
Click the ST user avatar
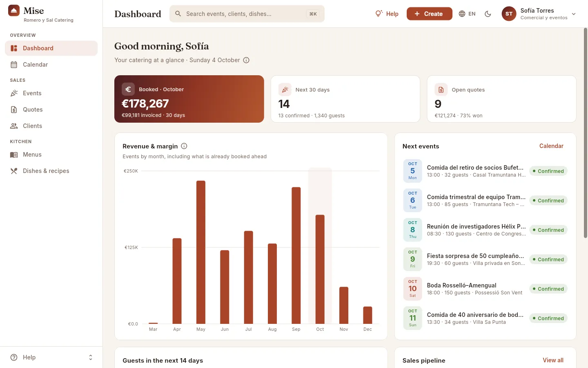509,14
